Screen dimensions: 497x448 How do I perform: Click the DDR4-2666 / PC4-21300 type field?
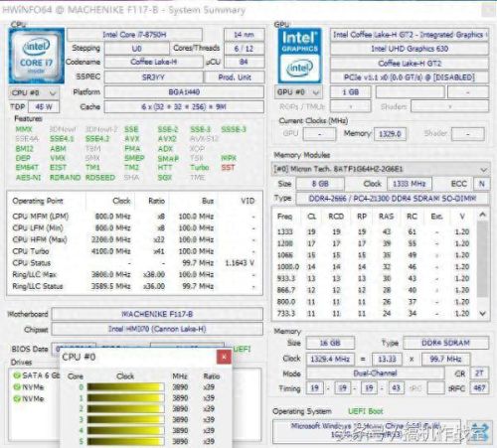pos(393,199)
